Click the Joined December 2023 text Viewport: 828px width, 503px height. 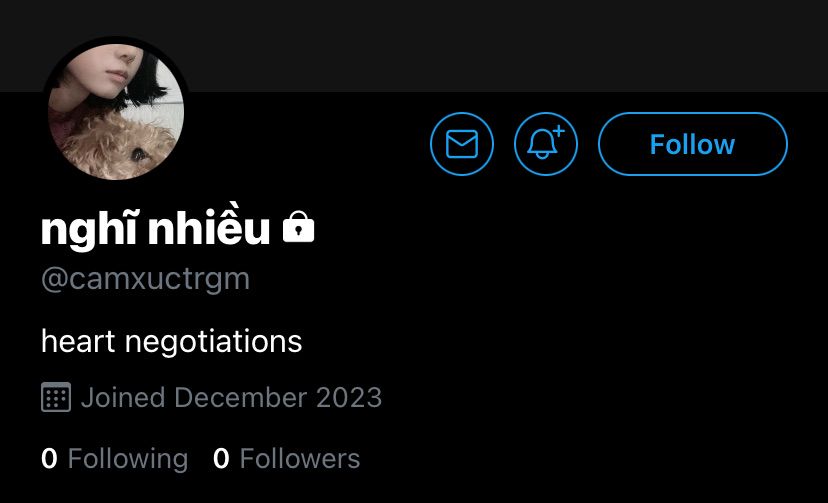231,397
